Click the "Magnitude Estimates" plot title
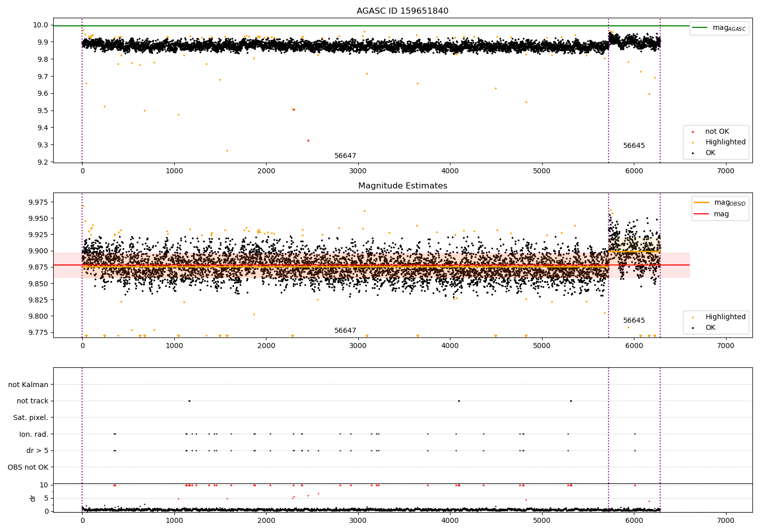The image size is (760, 532). point(402,186)
